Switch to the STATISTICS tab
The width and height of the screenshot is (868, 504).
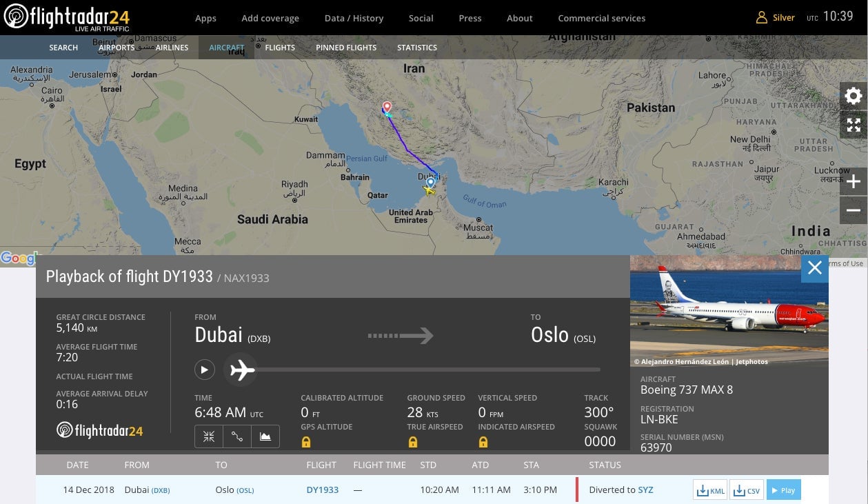(417, 48)
